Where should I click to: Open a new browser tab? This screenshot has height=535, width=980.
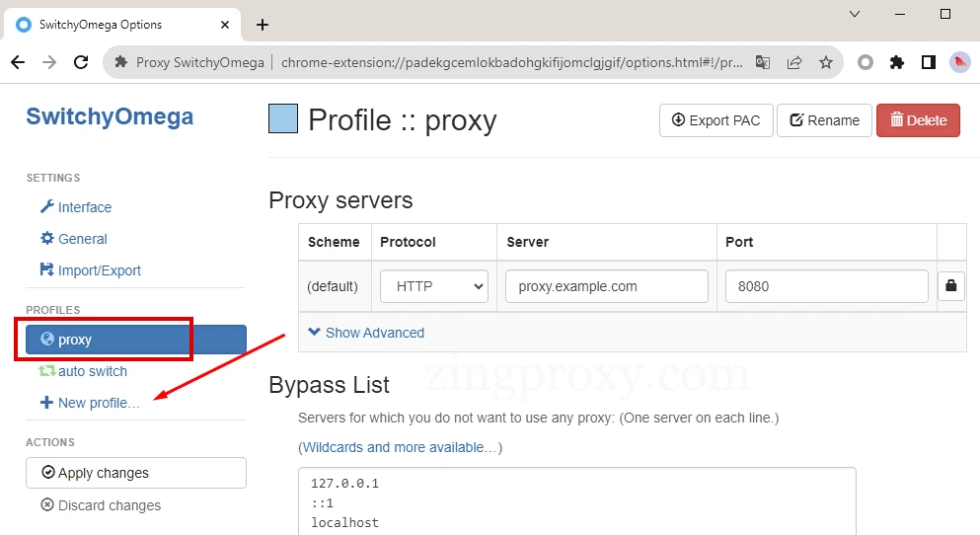pos(263,25)
